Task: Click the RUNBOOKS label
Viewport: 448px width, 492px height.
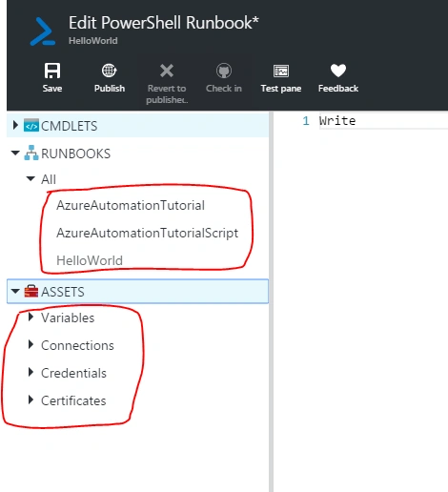Action: [75, 154]
